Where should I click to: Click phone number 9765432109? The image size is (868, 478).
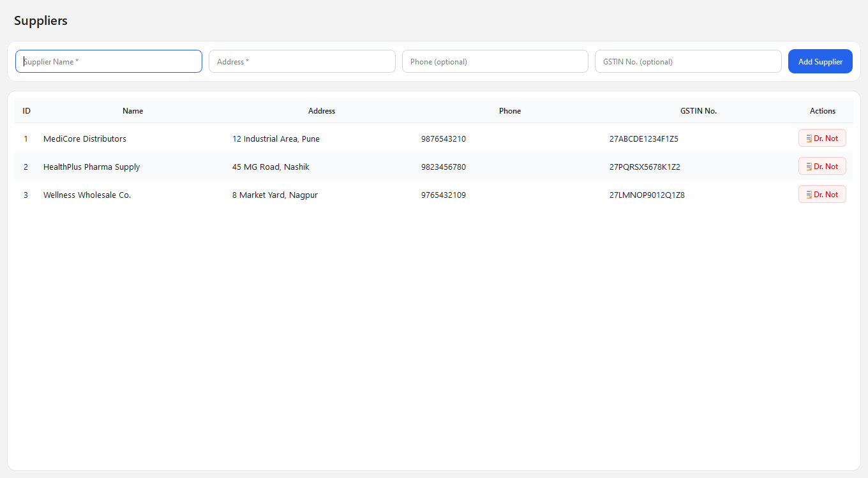pyautogui.click(x=444, y=195)
